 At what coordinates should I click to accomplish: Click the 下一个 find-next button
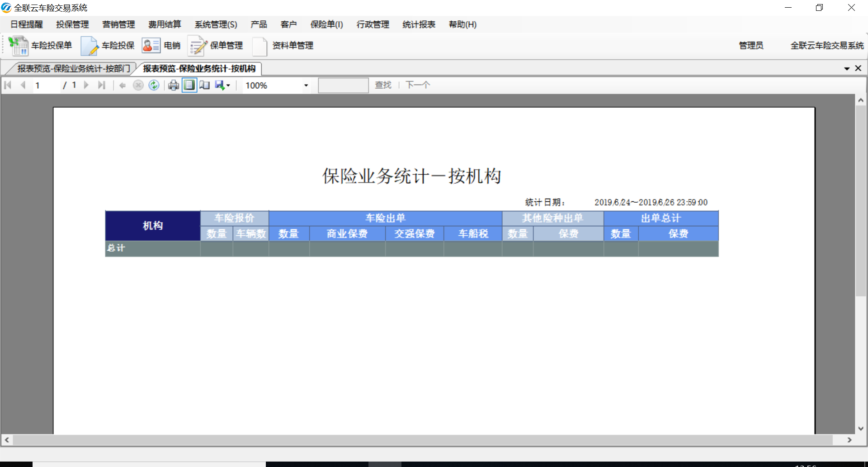click(417, 85)
